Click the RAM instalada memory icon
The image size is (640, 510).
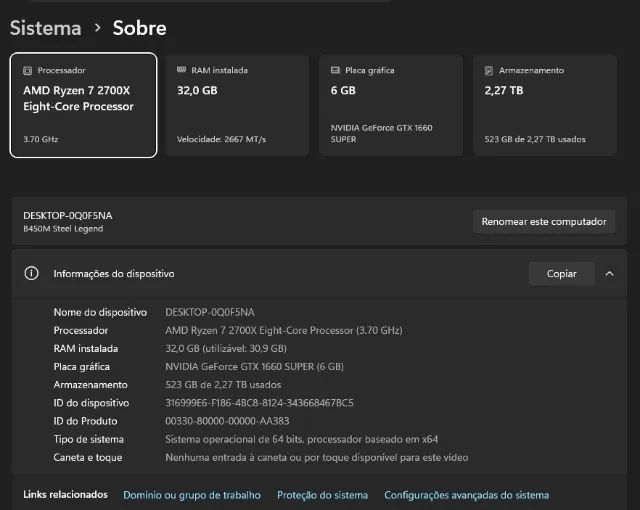[x=182, y=70]
